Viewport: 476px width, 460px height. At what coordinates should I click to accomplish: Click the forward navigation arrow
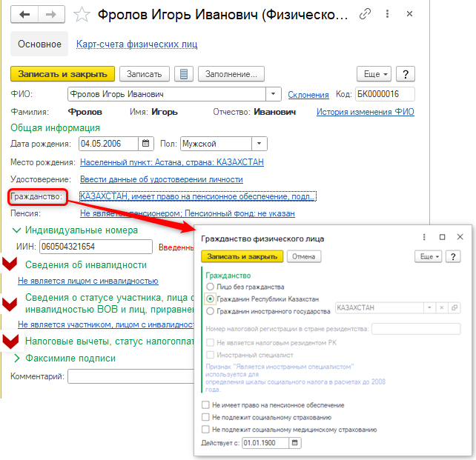(50, 14)
